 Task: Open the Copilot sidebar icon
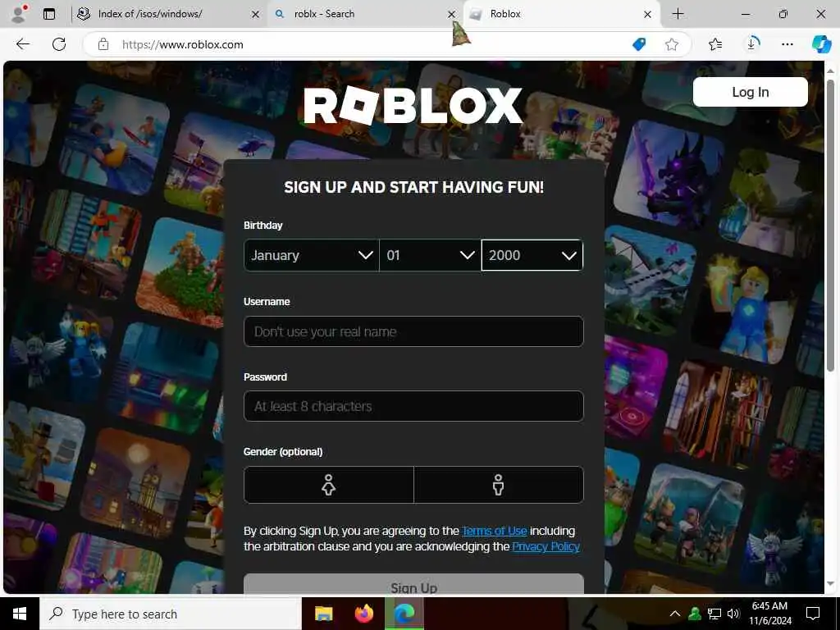(821, 44)
